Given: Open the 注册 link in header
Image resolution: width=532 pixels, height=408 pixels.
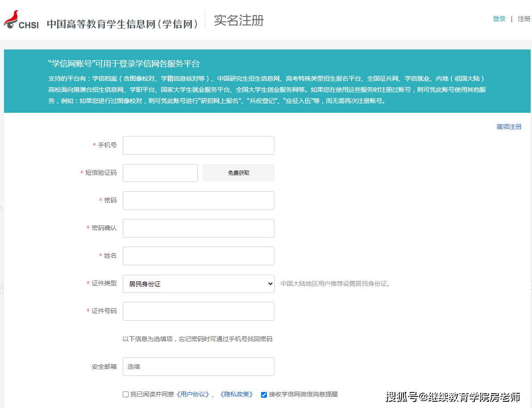Looking at the screenshot, I should 524,19.
